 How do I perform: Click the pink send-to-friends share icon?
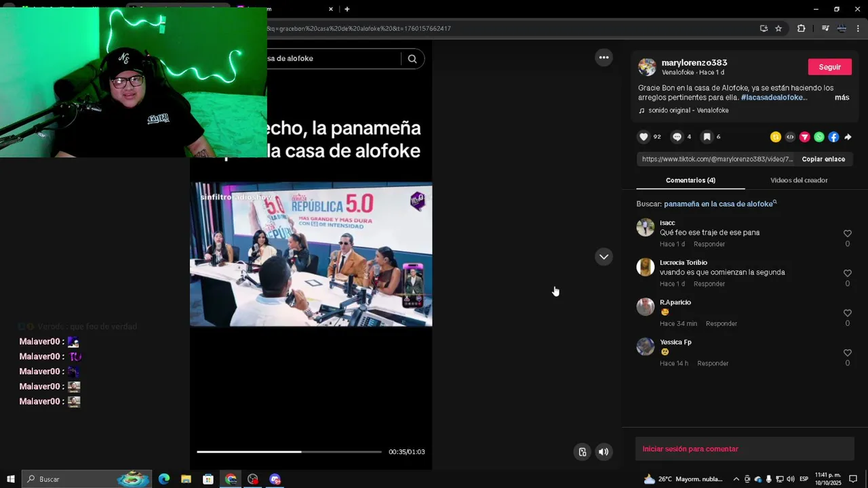[805, 137]
